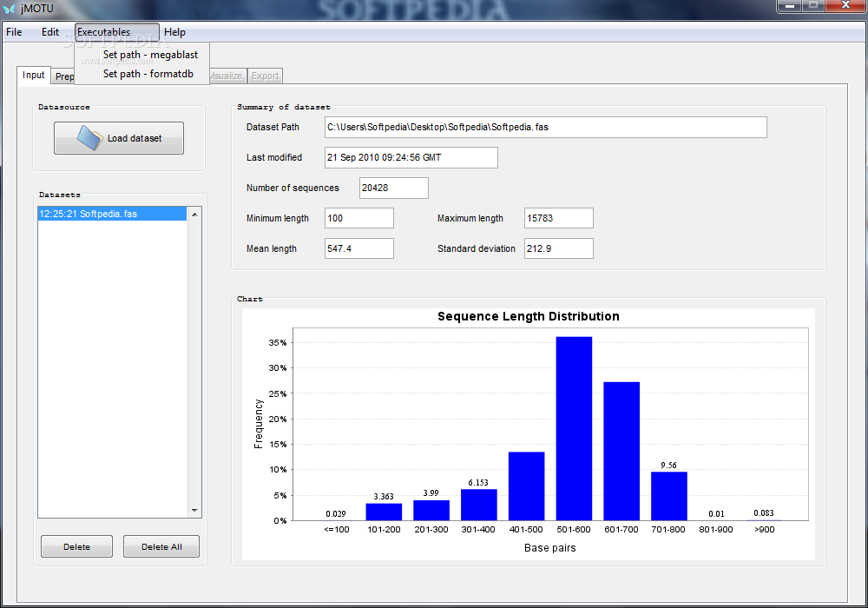
Task: Click the Standard deviation field
Action: (x=558, y=248)
